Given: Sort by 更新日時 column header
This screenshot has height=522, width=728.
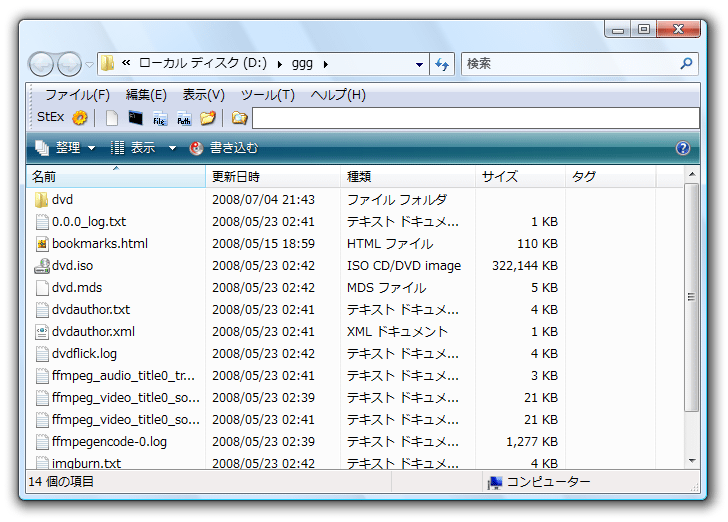Looking at the screenshot, I should coord(273,176).
